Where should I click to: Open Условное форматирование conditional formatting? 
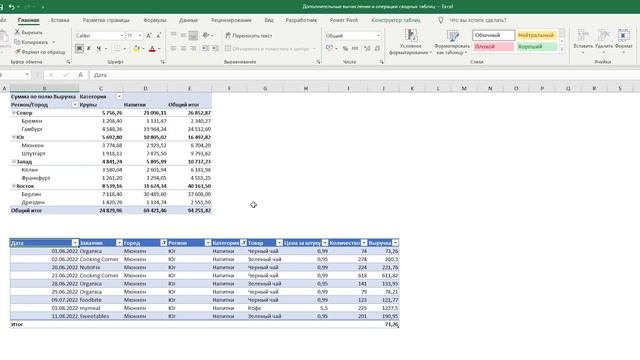click(410, 42)
